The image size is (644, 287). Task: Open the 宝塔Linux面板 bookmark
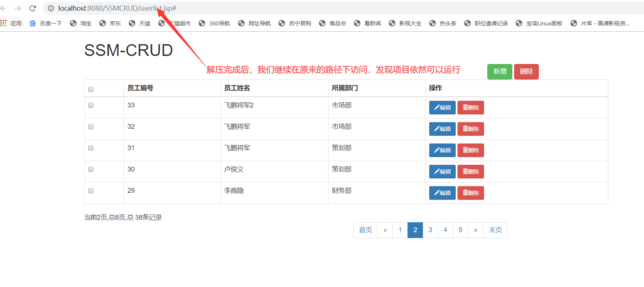click(539, 23)
